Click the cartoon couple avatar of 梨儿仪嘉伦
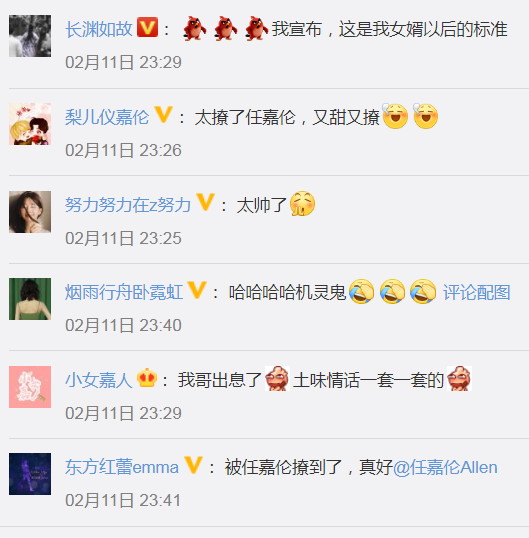 (30, 124)
